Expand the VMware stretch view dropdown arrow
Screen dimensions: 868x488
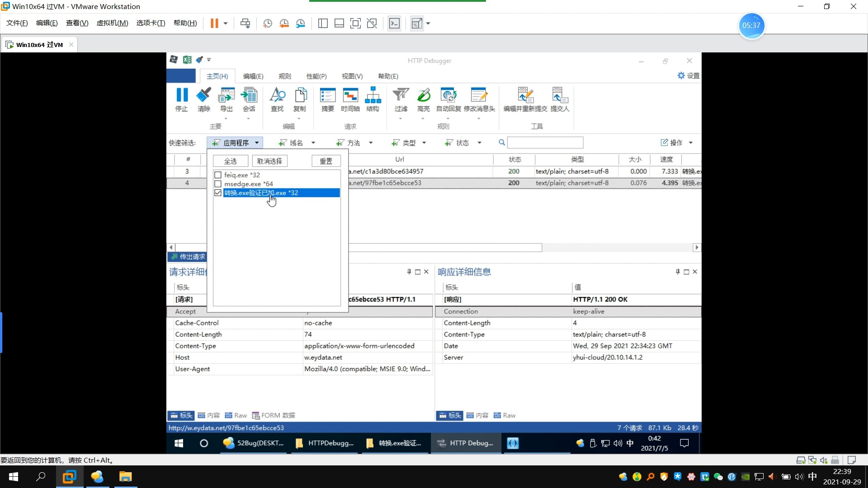[428, 23]
